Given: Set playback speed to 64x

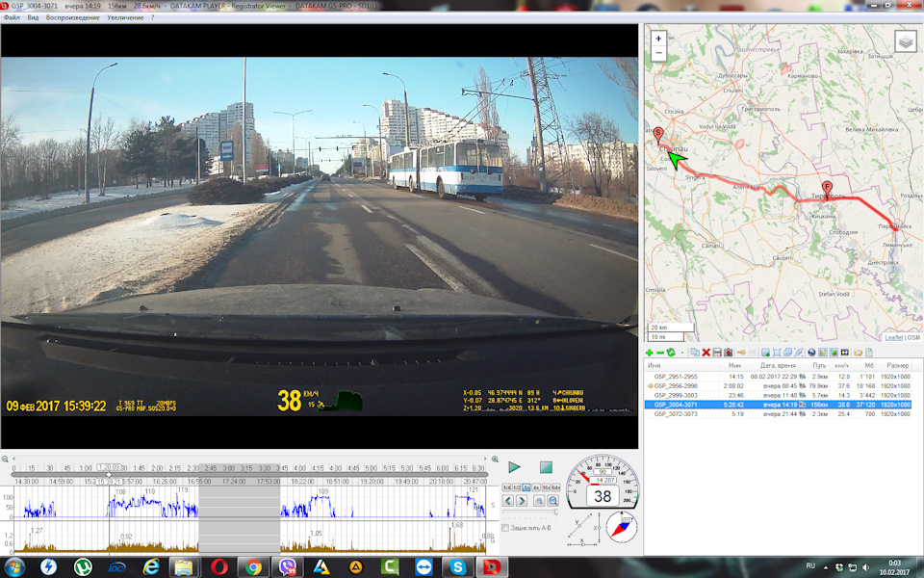Looking at the screenshot, I should (555, 487).
